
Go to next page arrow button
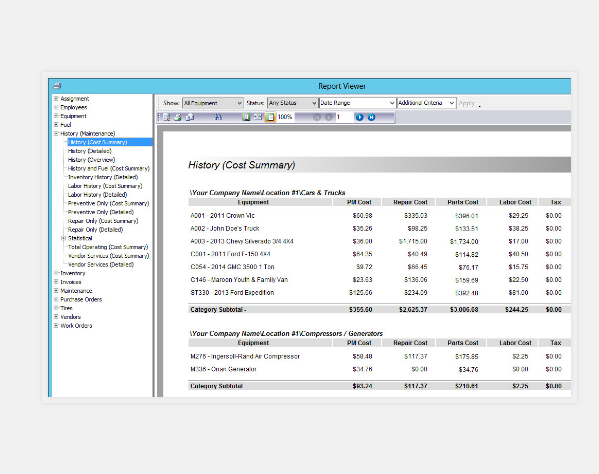point(359,117)
